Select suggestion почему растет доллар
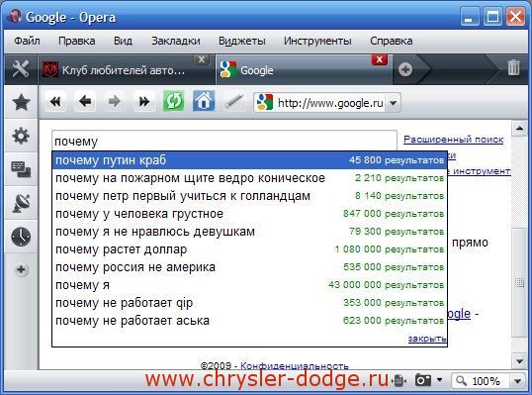532x395 pixels. (250, 249)
